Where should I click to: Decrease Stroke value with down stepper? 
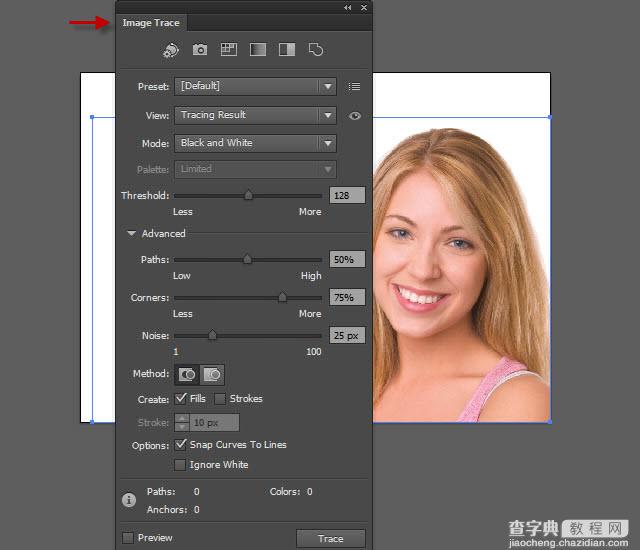182,427
